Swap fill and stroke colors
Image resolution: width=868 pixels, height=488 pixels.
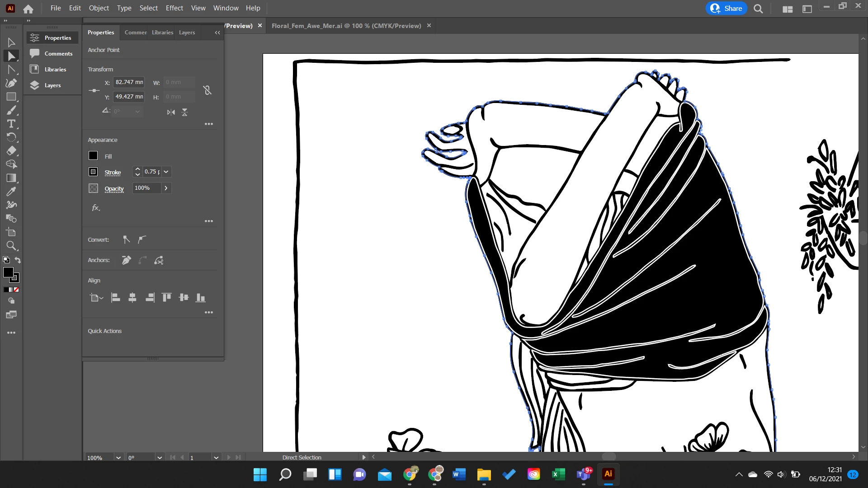(x=18, y=260)
